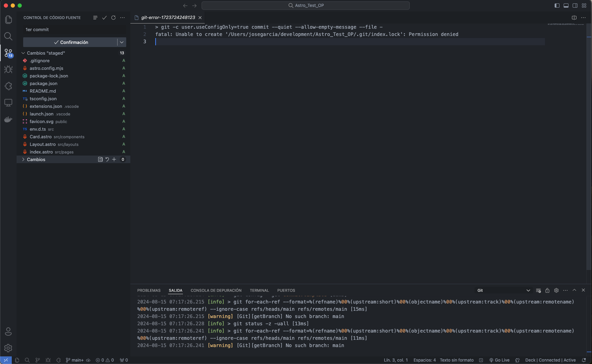Toggle primary side bar visibility
The width and height of the screenshot is (592, 364).
[x=557, y=6]
